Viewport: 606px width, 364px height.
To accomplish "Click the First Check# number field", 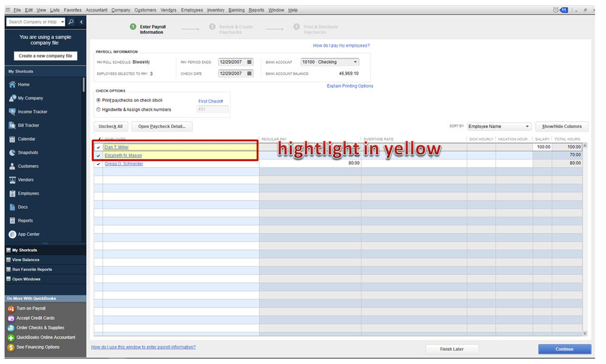I will coord(212,110).
